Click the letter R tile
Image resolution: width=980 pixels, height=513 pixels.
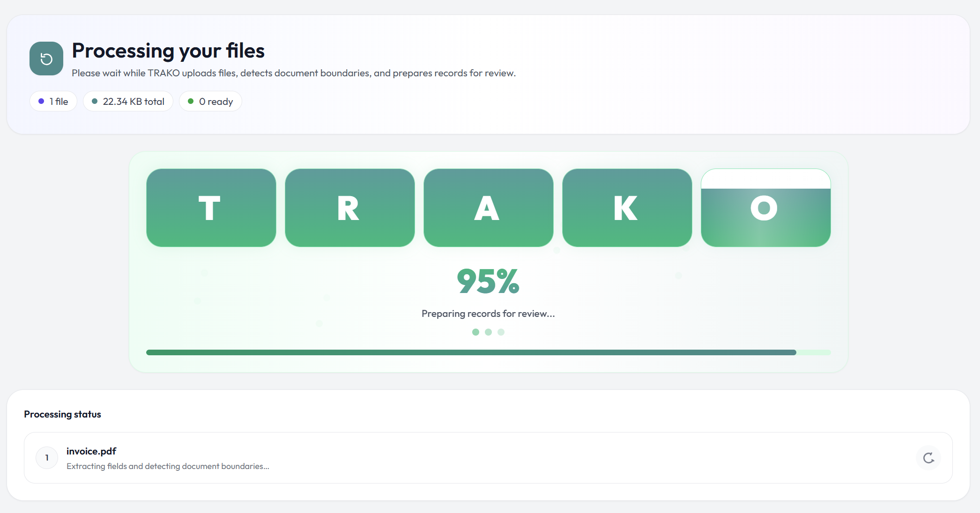(349, 208)
